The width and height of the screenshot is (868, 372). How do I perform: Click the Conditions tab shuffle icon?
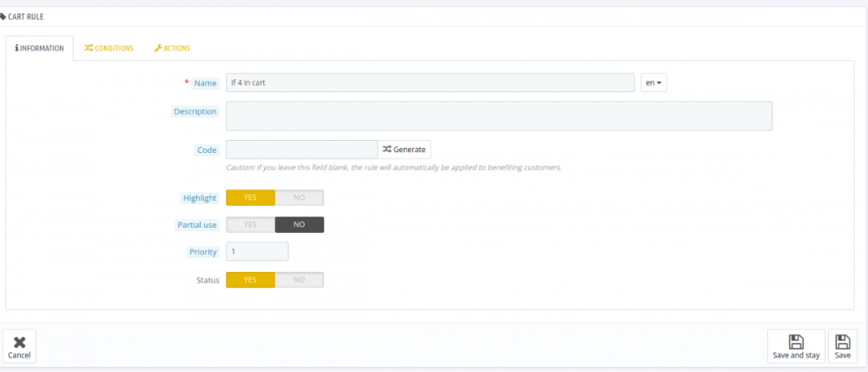[x=89, y=49]
